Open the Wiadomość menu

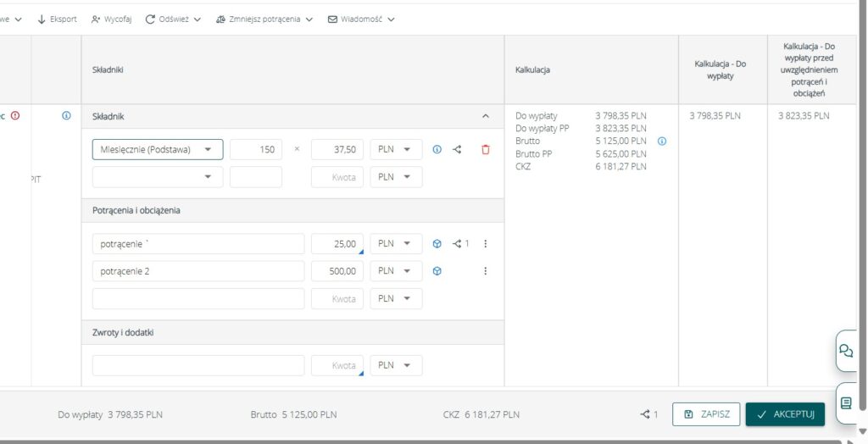click(x=361, y=19)
